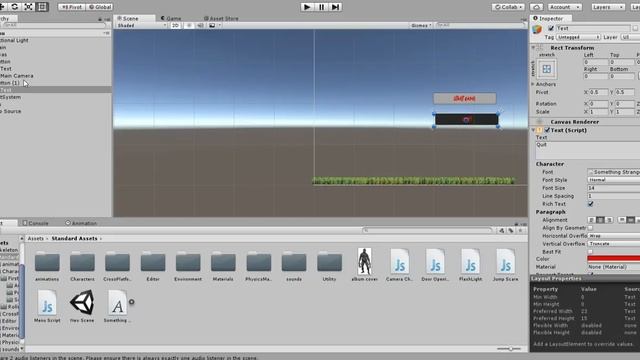Edit the Font Size field
The image size is (640, 360).
pyautogui.click(x=613, y=188)
